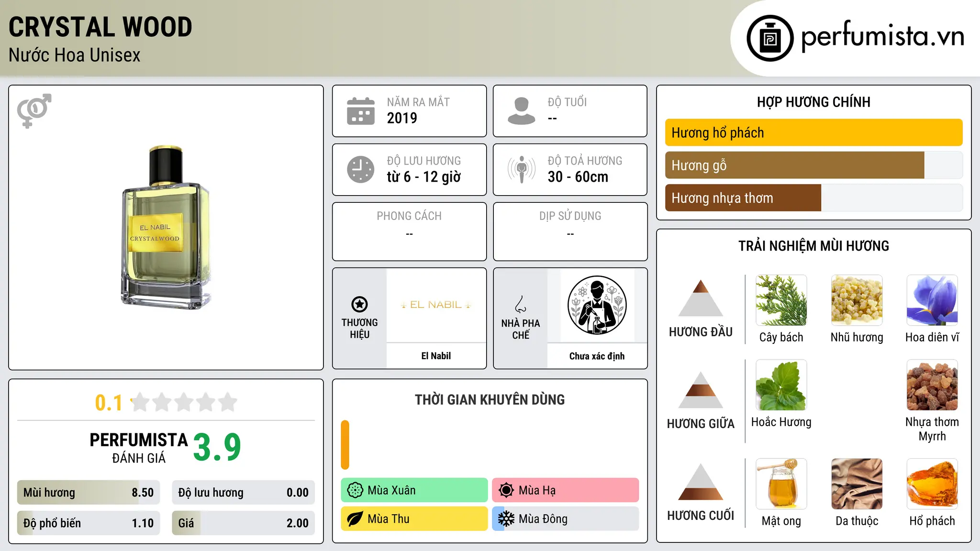The width and height of the screenshot is (980, 551).
Task: Open the Nhũ hương note image
Action: pos(857,300)
